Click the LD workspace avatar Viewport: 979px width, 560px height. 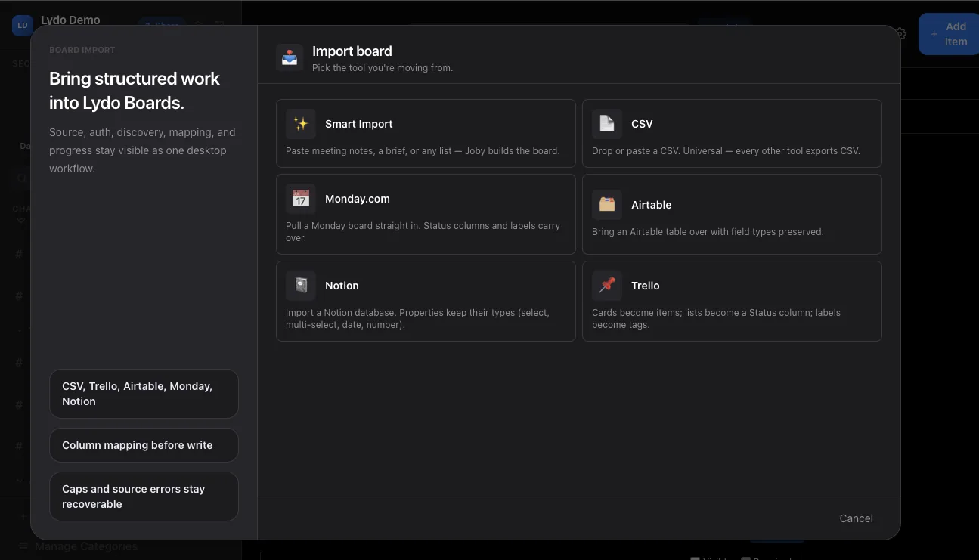(x=23, y=25)
